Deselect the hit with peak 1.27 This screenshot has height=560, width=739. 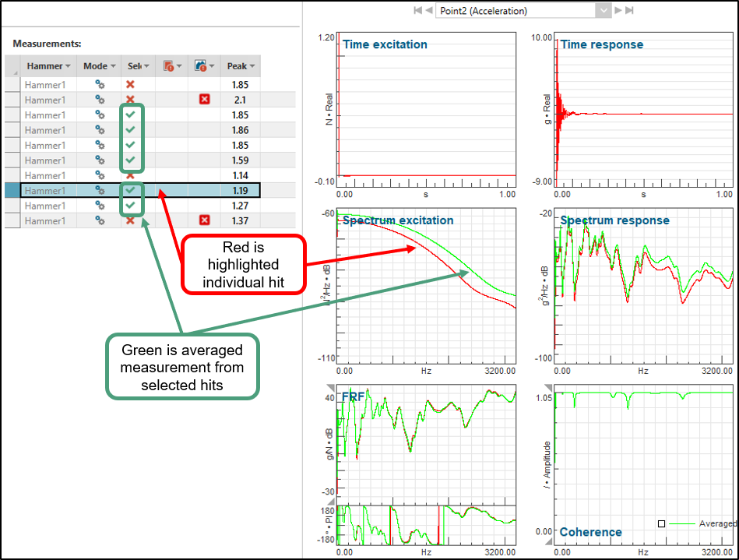pos(131,206)
